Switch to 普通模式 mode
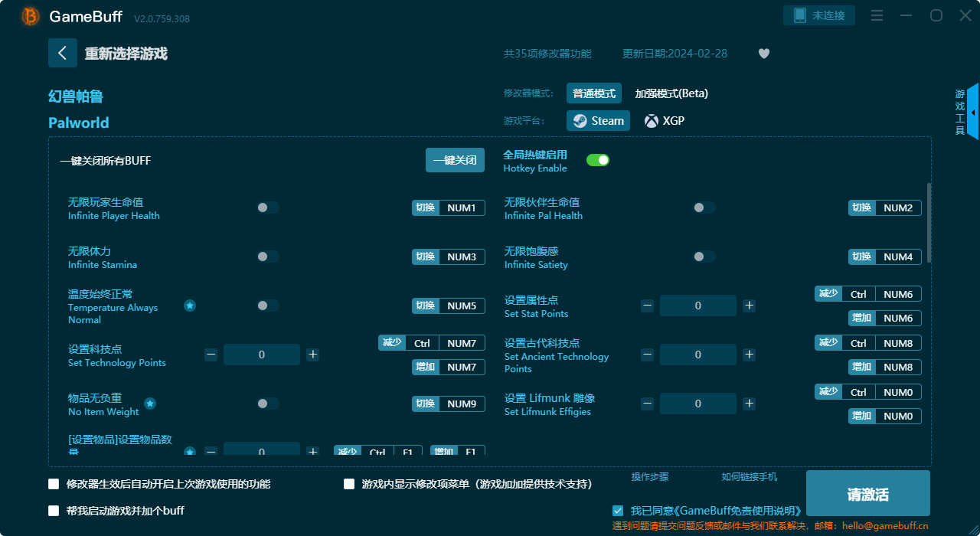 point(594,93)
